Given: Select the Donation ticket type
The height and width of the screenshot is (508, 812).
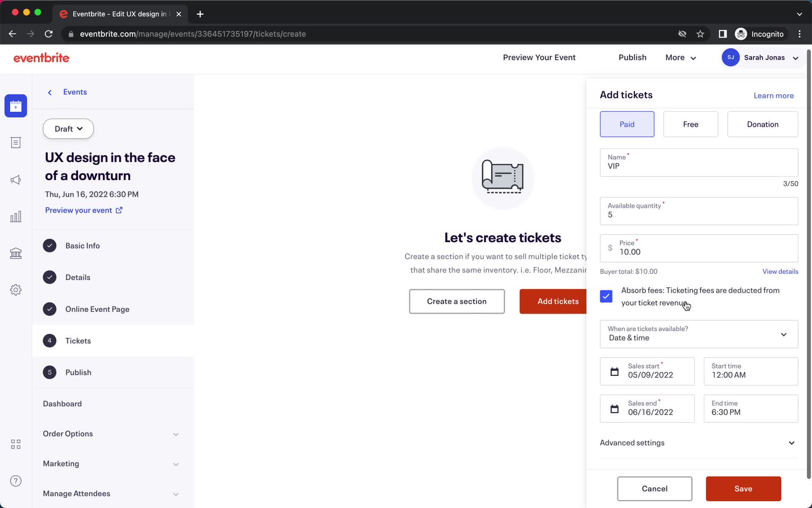Looking at the screenshot, I should (x=763, y=124).
